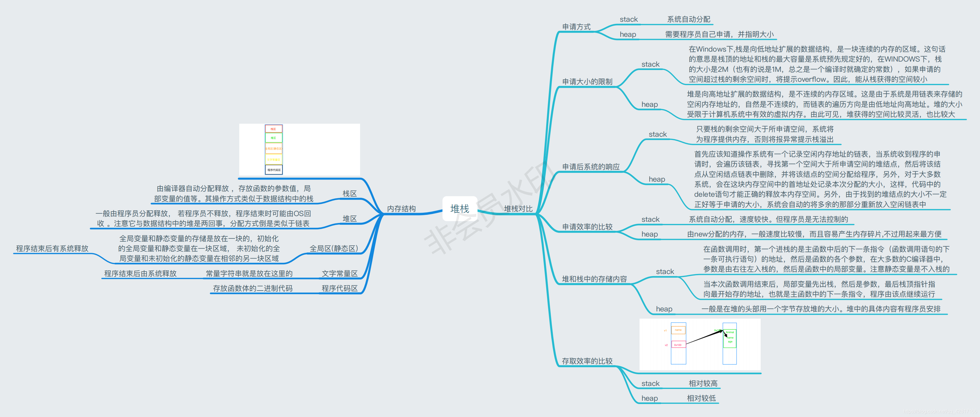Click the paragraph starting 当本次函数调用结束后

click(819, 289)
